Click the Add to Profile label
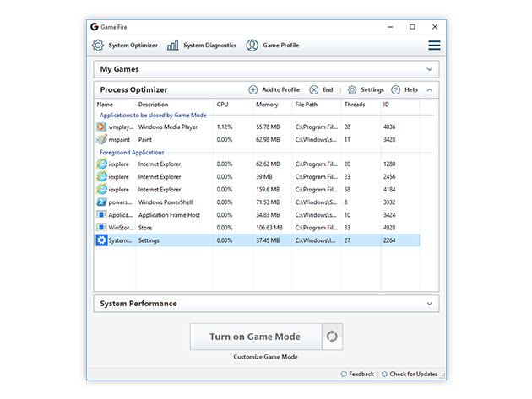 point(281,89)
